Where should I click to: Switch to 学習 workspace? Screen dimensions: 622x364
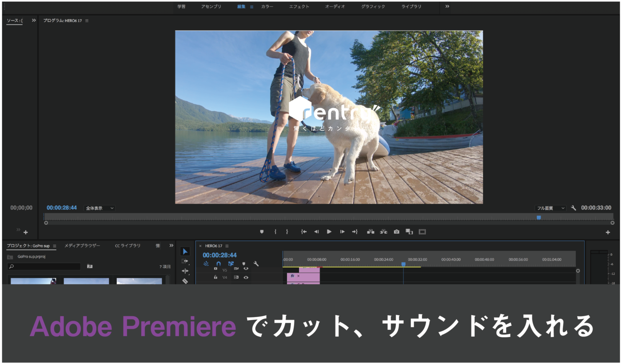tap(182, 7)
